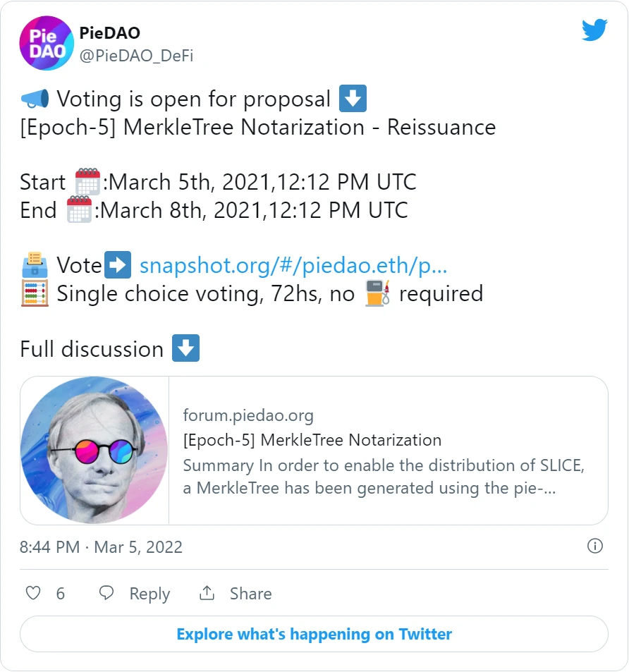Click the PieDAO display name
Viewport: 629px width, 672px height.
[x=110, y=33]
